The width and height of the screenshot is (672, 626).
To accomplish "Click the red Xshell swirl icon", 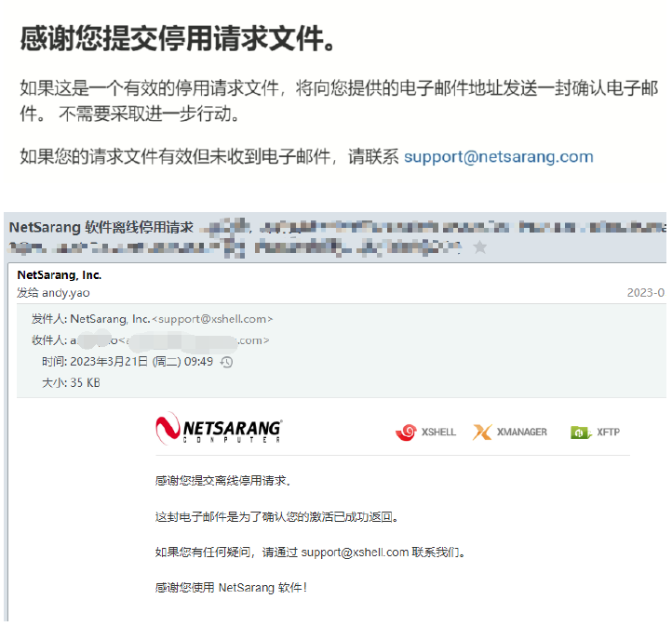I will click(x=406, y=432).
